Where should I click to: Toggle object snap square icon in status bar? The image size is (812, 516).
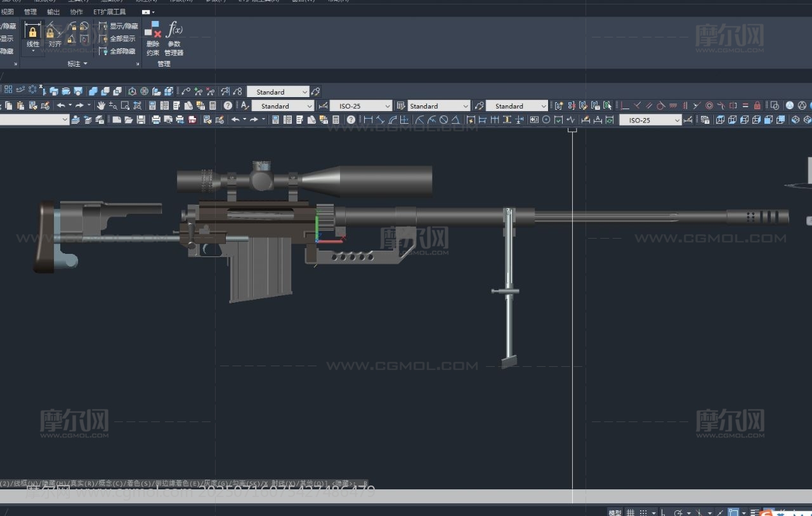tap(733, 512)
